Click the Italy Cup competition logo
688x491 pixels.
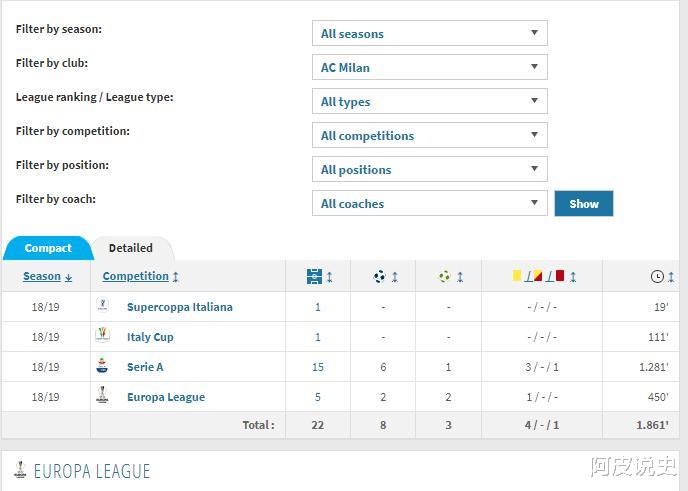102,336
